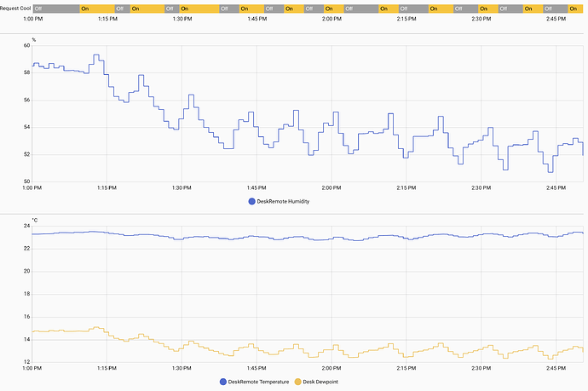Click the '60' humidity axis value
Image resolution: width=588 pixels, height=391 pixels.
coord(26,45)
